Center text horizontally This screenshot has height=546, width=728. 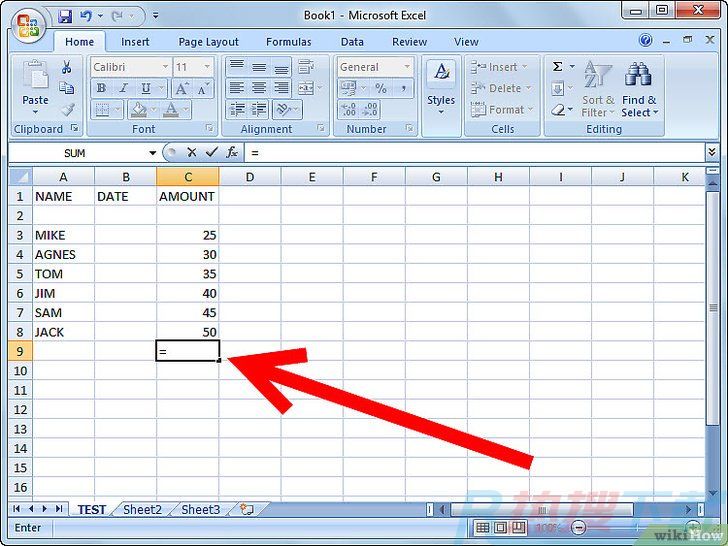pyautogui.click(x=259, y=87)
